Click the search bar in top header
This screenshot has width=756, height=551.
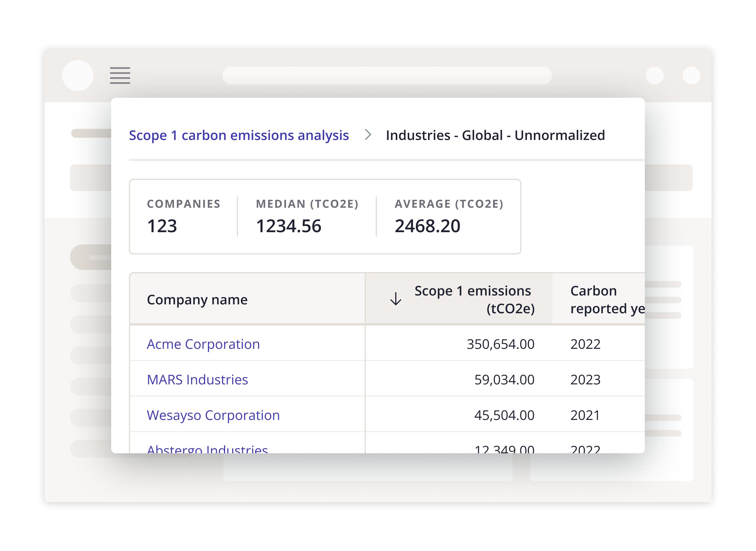pyautogui.click(x=387, y=75)
